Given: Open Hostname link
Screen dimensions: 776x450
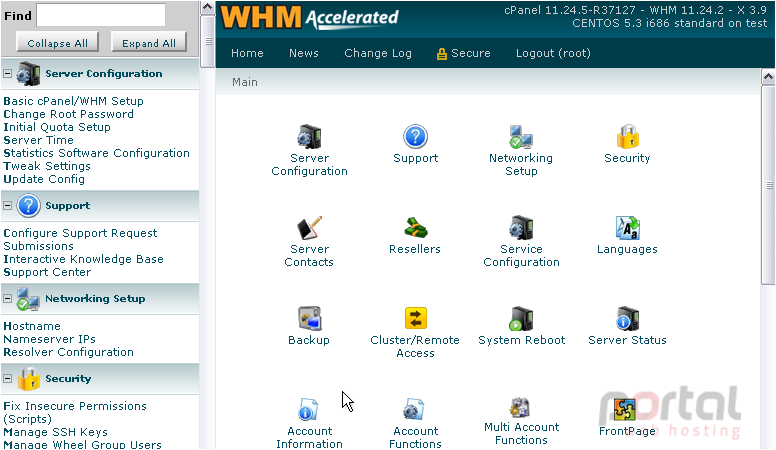Looking at the screenshot, I should (32, 326).
